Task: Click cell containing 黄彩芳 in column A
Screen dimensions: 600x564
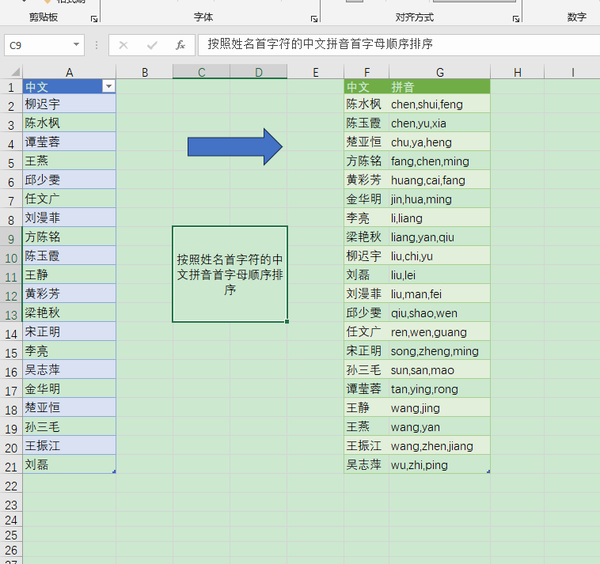Action: tap(69, 293)
